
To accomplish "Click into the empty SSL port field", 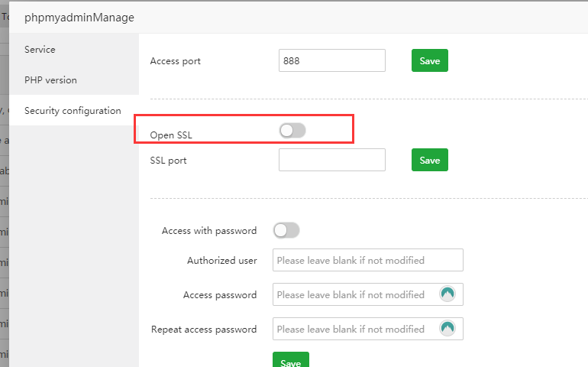I will click(331, 160).
